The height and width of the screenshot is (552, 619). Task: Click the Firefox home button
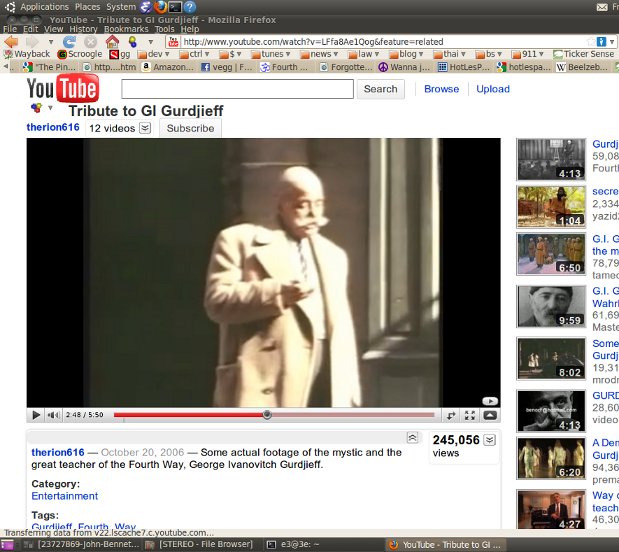112,42
